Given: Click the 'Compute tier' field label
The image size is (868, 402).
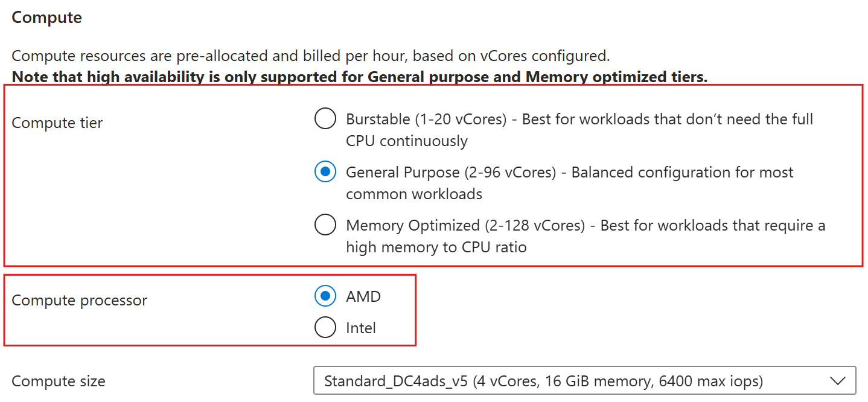Looking at the screenshot, I should (57, 123).
